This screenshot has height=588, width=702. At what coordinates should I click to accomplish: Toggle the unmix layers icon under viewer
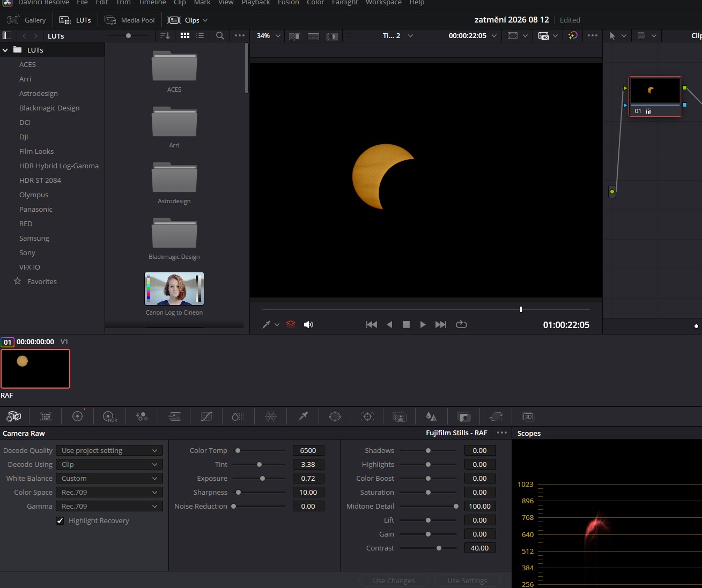click(291, 324)
